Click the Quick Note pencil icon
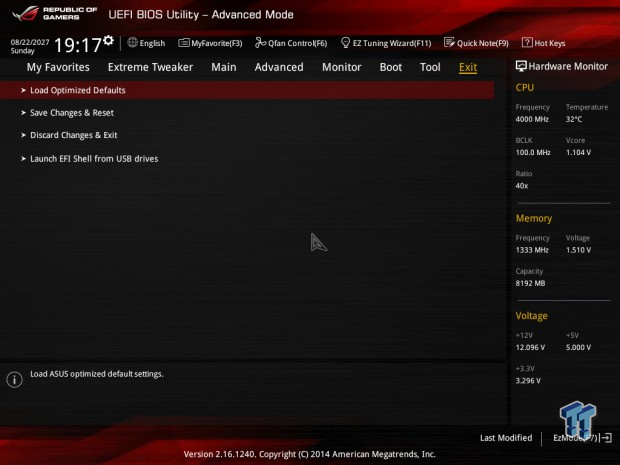Viewport: 620px width, 465px height. point(449,42)
